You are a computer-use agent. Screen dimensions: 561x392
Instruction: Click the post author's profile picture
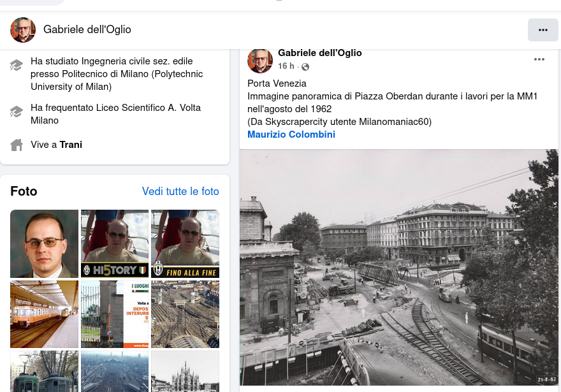point(260,61)
